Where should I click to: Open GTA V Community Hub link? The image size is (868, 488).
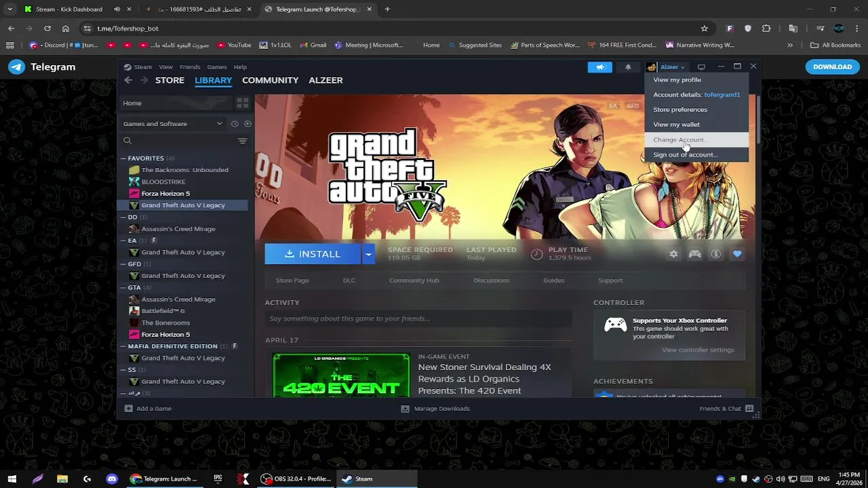coord(414,281)
